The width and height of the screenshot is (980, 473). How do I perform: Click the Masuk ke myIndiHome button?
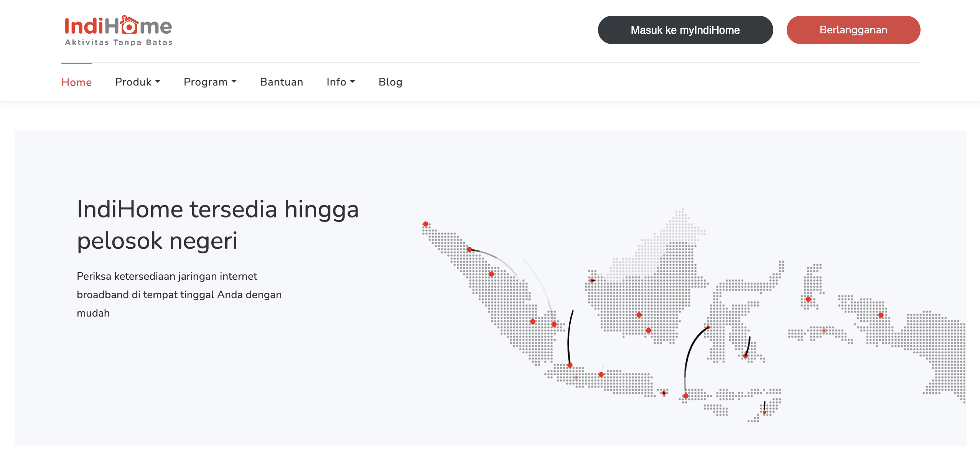tap(685, 30)
